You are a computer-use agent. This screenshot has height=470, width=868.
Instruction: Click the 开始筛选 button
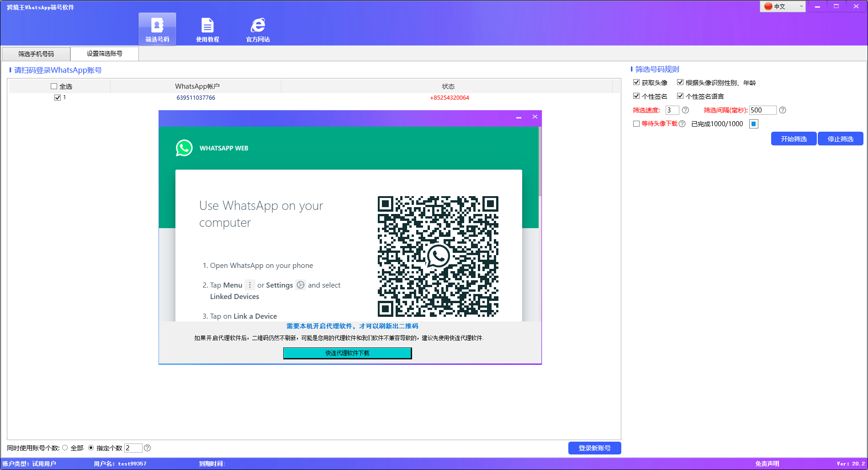coord(794,139)
